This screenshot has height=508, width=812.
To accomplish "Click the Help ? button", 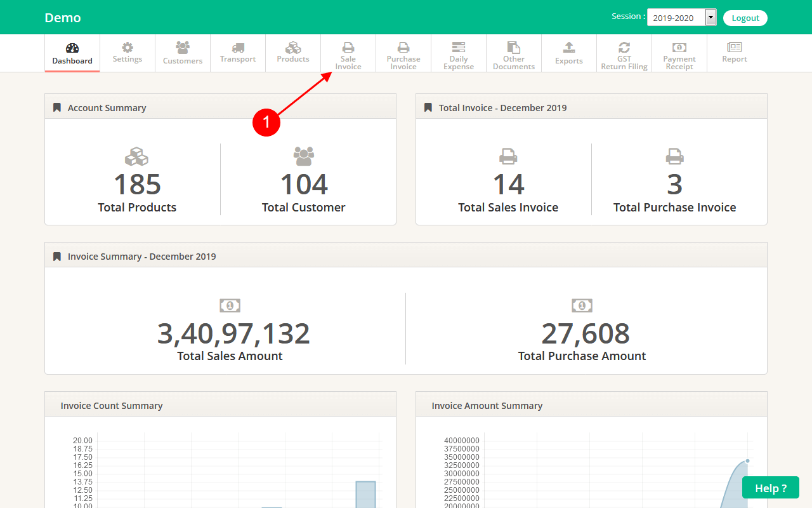I will click(770, 488).
